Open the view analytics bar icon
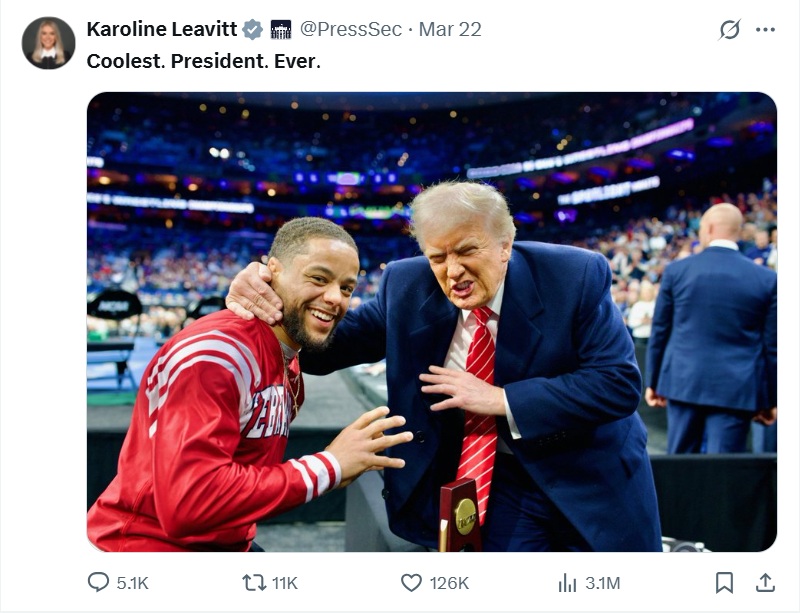This screenshot has height=613, width=800. 567,582
